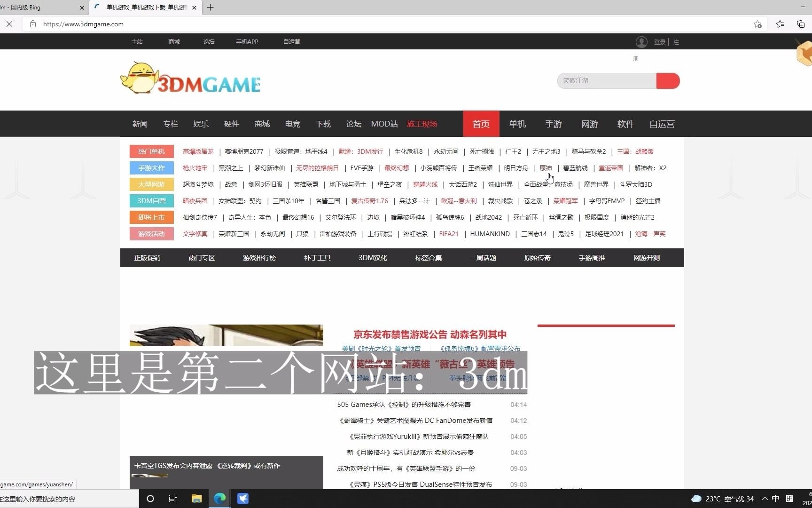Image resolution: width=812 pixels, height=508 pixels.
Task: Open 游戏排行榜 in dark bar
Action: click(259, 258)
